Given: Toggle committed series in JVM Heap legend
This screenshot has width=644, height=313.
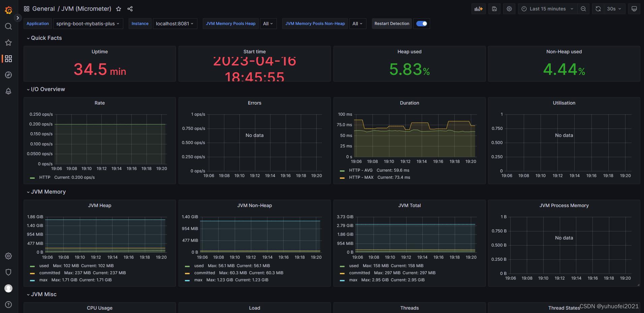Looking at the screenshot, I should [x=50, y=273].
